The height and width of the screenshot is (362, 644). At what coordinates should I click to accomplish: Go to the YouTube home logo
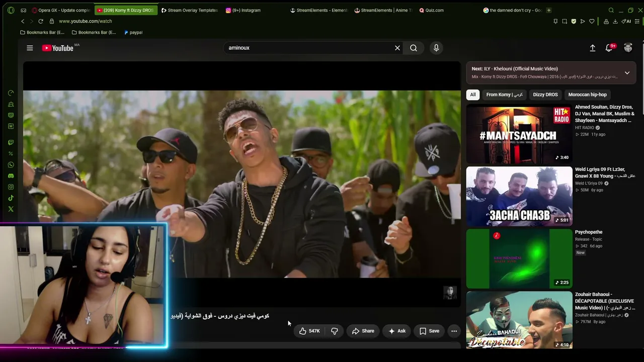58,48
